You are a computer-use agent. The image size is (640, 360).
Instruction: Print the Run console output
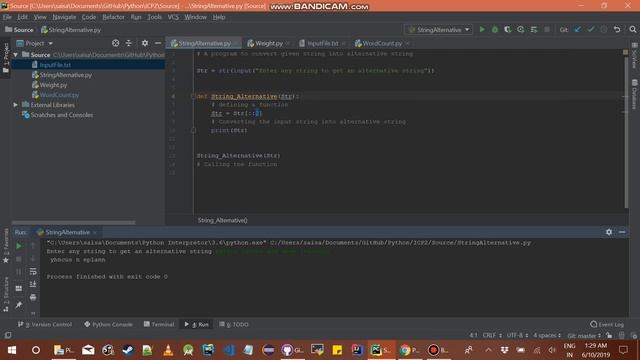tap(33, 297)
